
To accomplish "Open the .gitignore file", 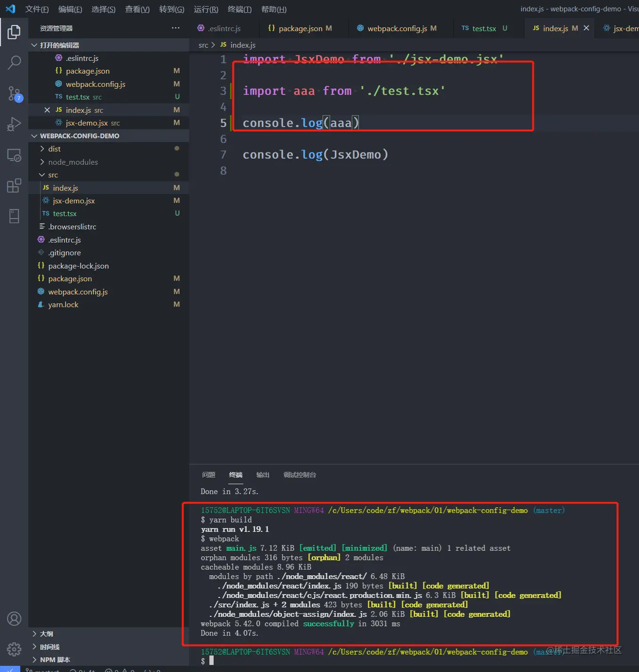I will [x=108, y=252].
